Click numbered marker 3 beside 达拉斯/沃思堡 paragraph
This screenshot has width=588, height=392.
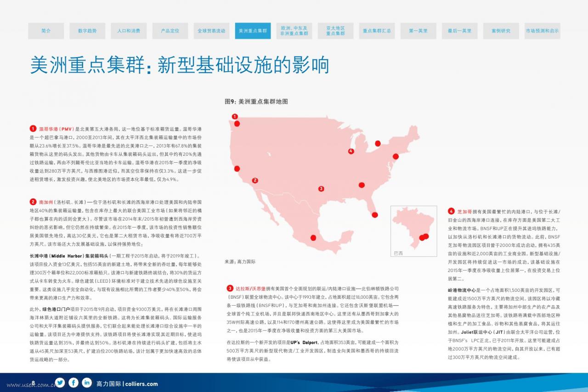230,289
